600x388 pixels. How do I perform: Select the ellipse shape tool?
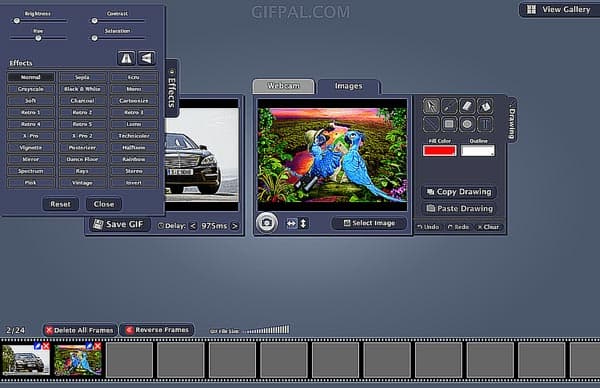click(x=467, y=124)
